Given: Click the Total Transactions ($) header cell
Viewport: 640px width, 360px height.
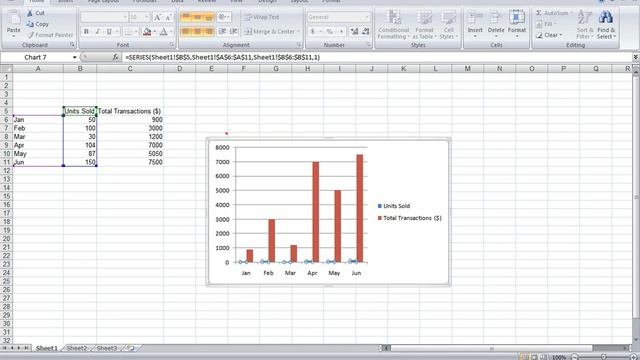Looking at the screenshot, I should 130,111.
